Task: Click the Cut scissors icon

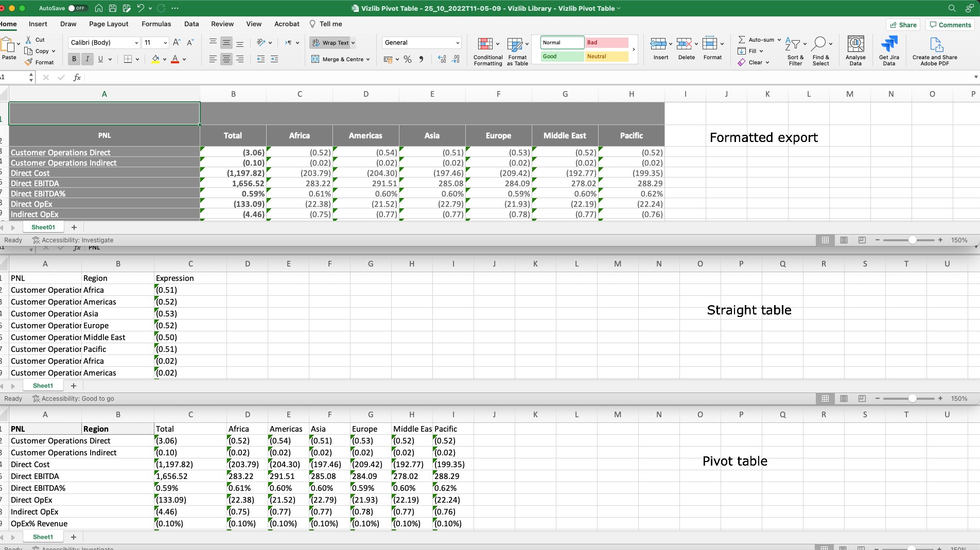Action: click(x=28, y=40)
